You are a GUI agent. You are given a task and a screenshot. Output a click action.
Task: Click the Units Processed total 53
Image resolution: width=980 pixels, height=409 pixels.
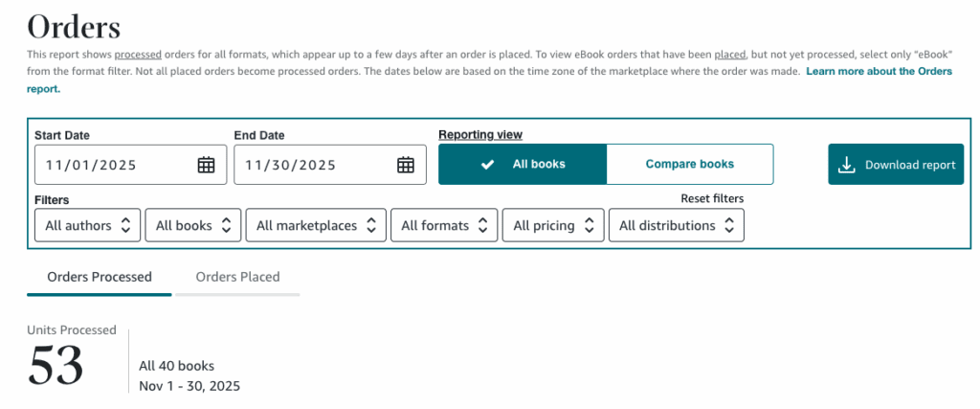point(56,366)
